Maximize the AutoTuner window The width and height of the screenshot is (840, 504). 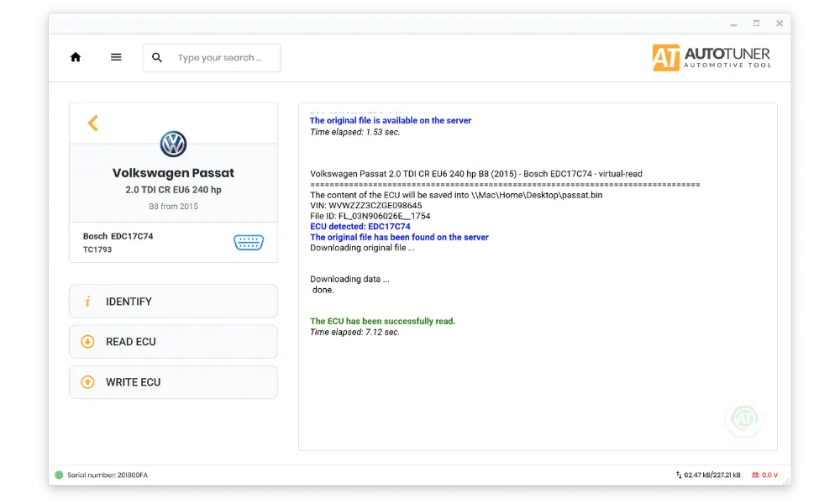757,24
